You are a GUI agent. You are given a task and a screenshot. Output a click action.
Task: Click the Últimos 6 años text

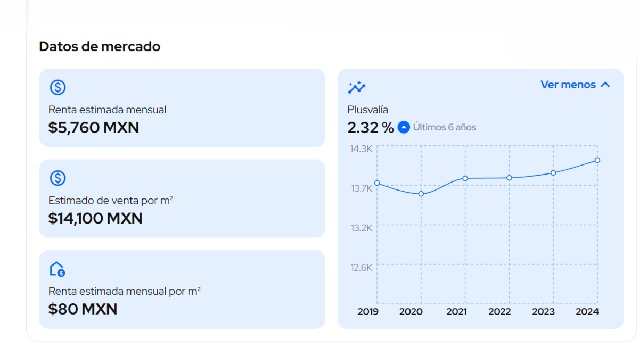point(444,128)
